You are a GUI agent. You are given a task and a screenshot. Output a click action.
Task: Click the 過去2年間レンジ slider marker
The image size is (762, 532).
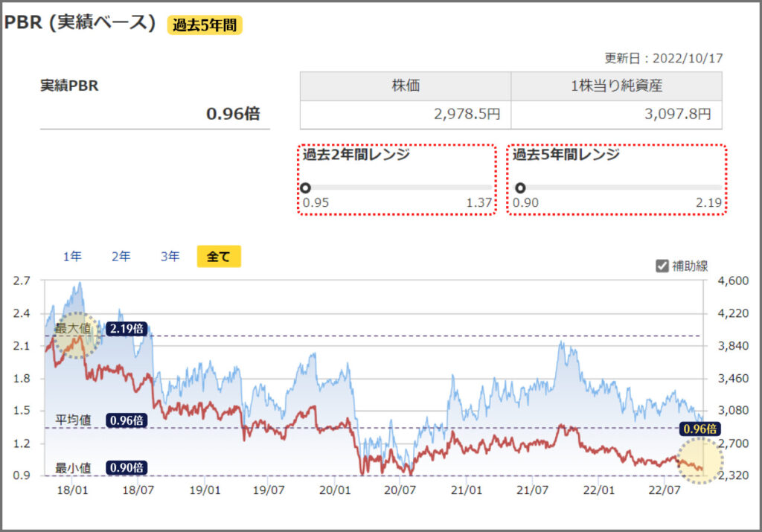(x=305, y=188)
